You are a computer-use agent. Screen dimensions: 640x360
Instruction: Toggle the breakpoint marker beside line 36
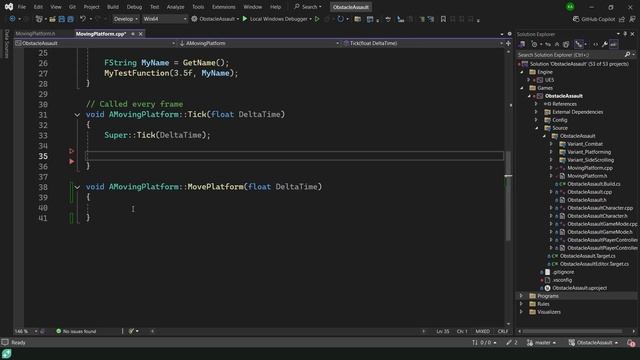click(72, 161)
